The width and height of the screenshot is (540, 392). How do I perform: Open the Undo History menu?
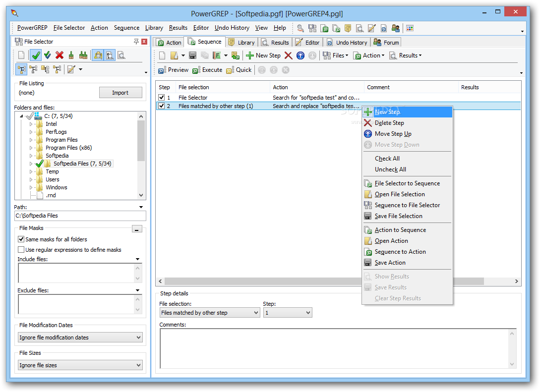click(x=232, y=28)
